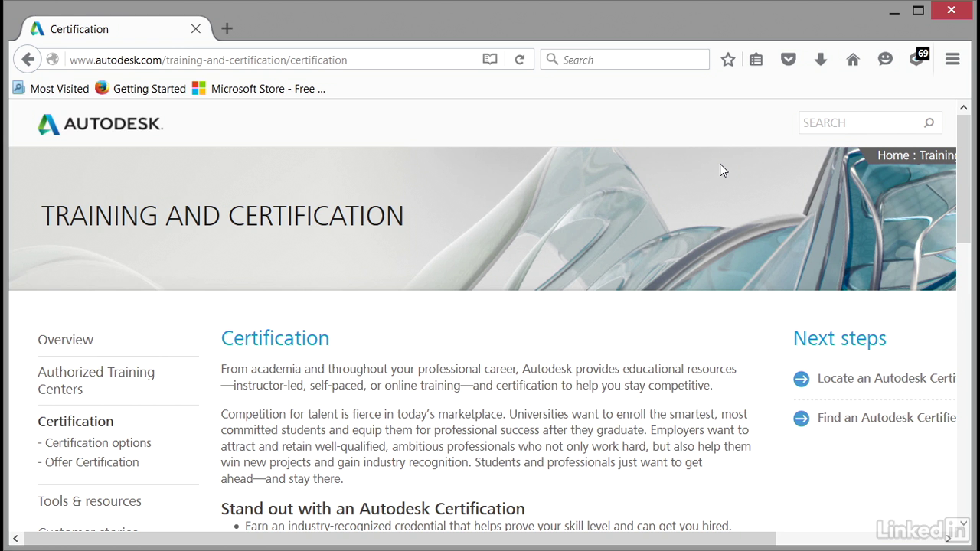Screen dimensions: 980x551
Task: Open Overview in the side navigation
Action: 66,340
